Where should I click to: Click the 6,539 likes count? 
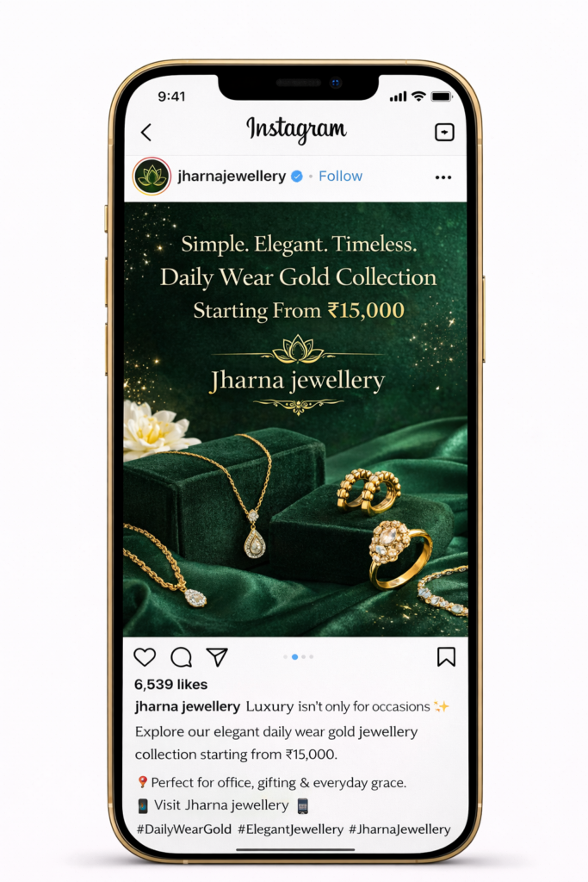coord(171,685)
